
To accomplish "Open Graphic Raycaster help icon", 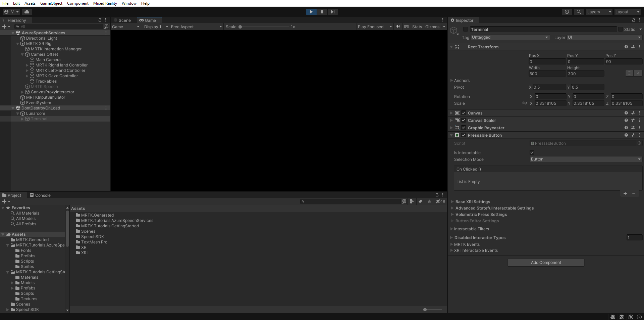I will 626,128.
